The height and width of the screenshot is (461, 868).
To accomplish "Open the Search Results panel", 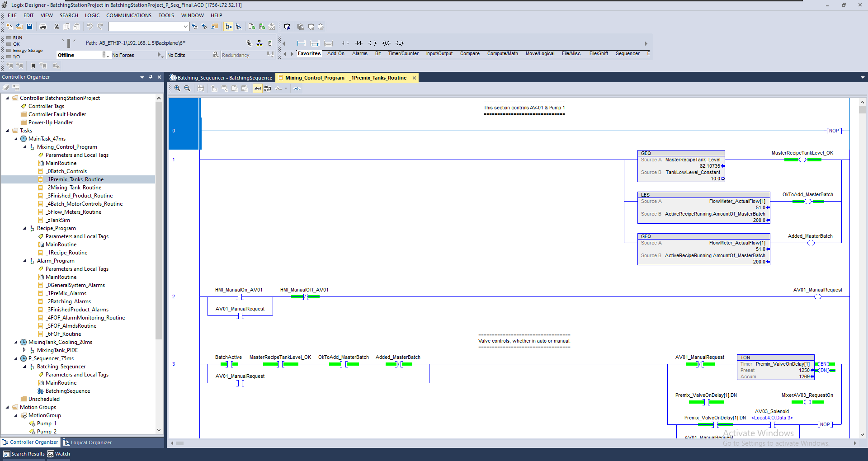I will click(24, 454).
